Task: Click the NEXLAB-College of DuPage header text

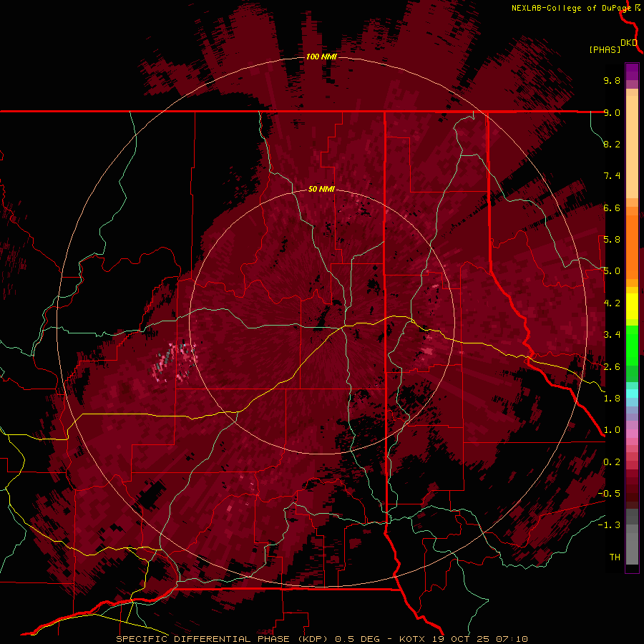Action: (571, 8)
